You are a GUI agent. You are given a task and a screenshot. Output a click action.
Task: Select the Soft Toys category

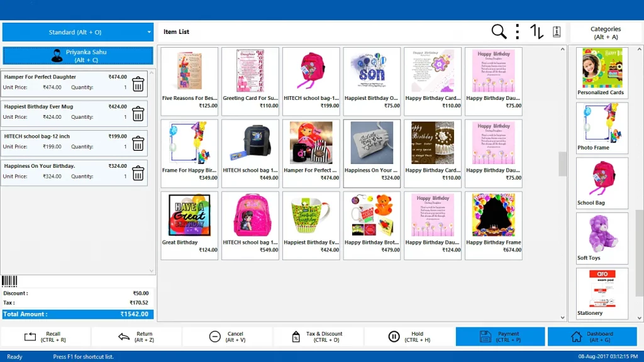pyautogui.click(x=602, y=238)
